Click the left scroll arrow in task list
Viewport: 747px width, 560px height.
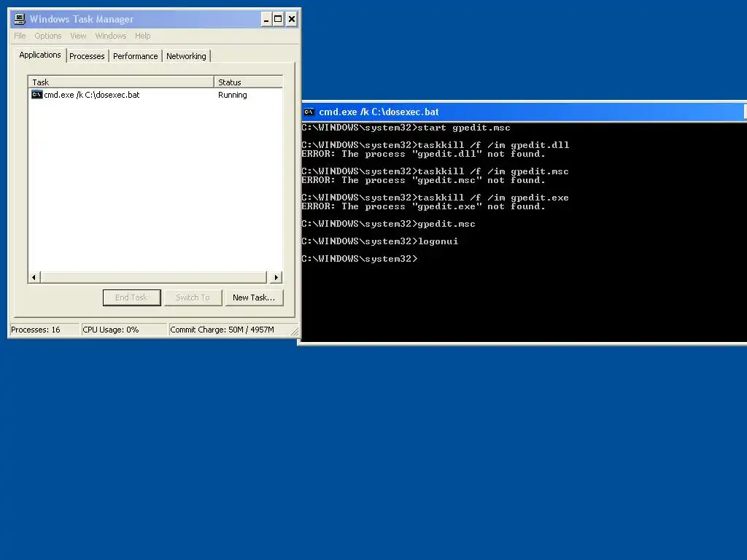(34, 277)
